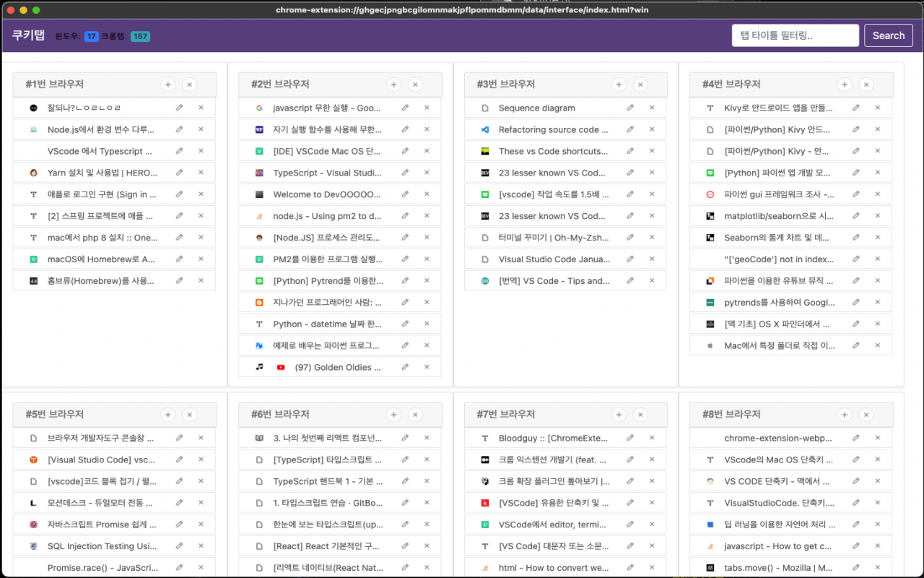924x578 pixels.
Task: Close the '(97) Golden Oldies' tab
Action: tap(426, 367)
